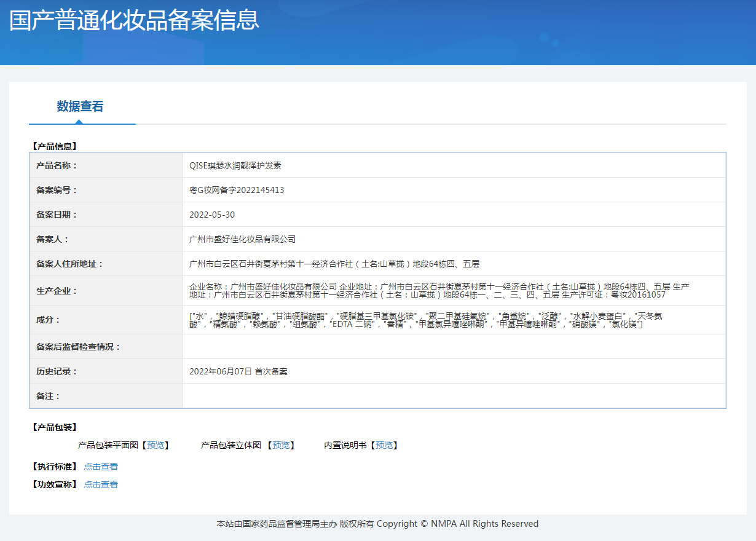Preview the 产品包装平面图 image

[156, 445]
